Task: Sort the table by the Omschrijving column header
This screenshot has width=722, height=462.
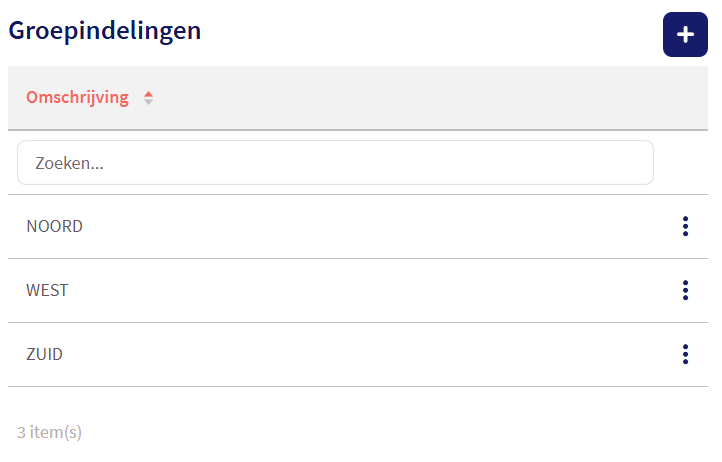Action: coord(78,98)
